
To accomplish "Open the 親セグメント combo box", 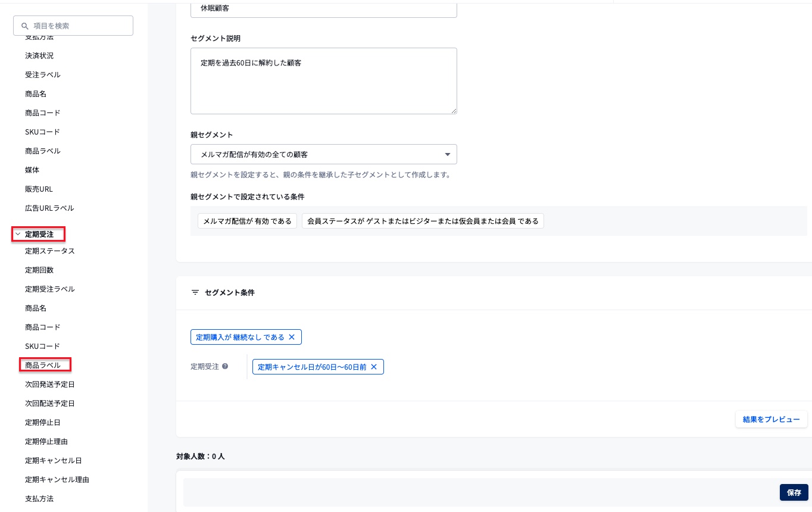I will click(x=324, y=154).
